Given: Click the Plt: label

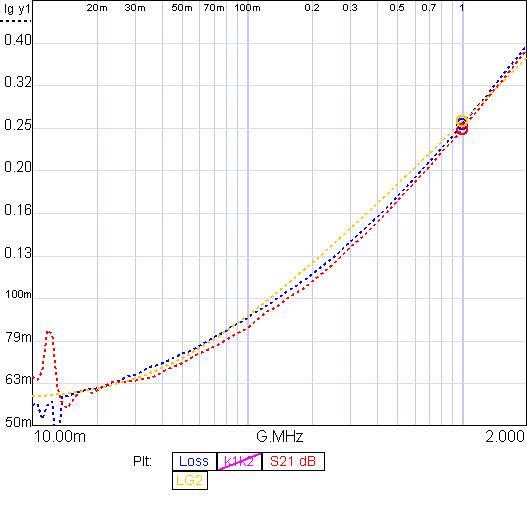Looking at the screenshot, I should coord(142,461).
